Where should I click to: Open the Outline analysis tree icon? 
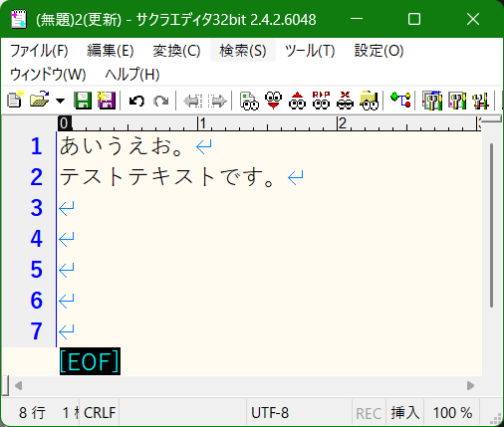pyautogui.click(x=400, y=101)
